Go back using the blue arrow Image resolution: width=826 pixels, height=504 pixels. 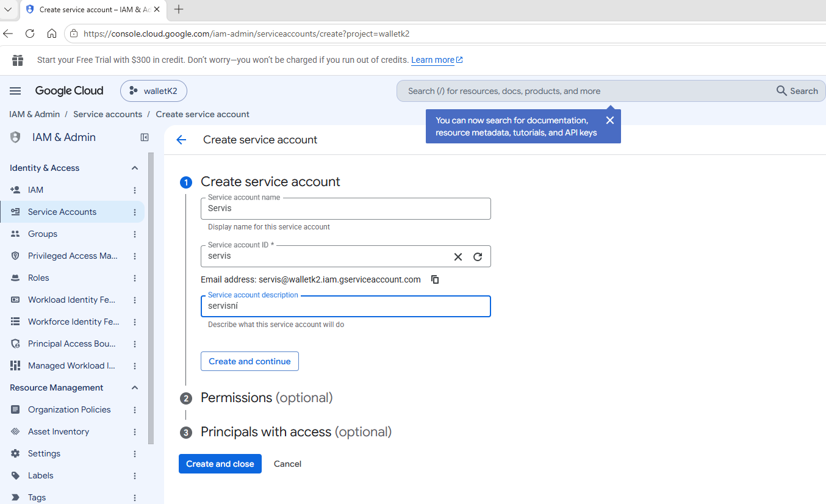(x=181, y=140)
